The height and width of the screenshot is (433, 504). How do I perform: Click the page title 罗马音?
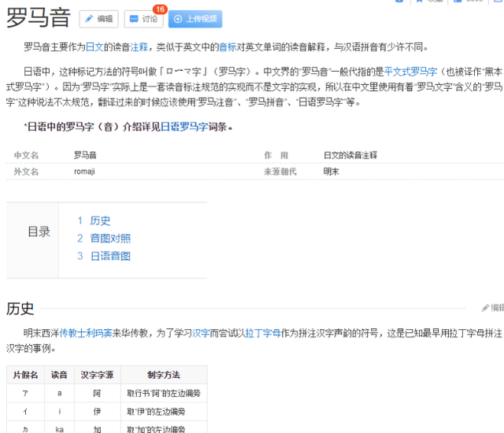tap(39, 18)
